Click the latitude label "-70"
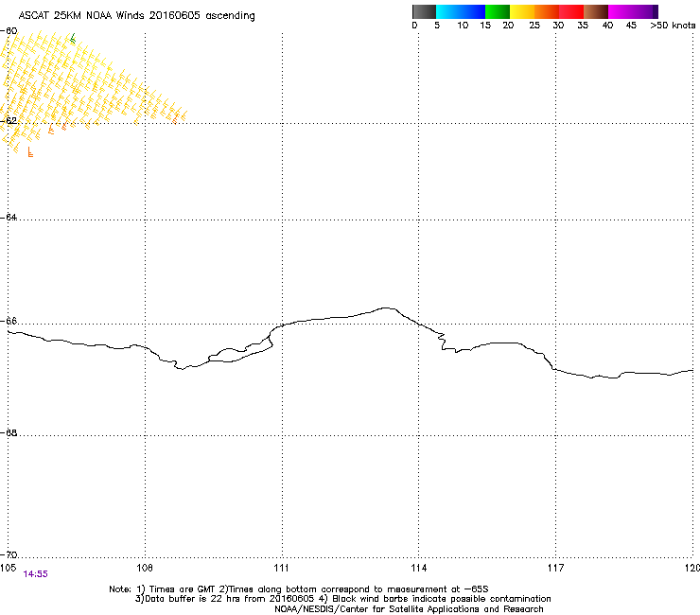Viewport: 700px width, 615px height. [9, 554]
